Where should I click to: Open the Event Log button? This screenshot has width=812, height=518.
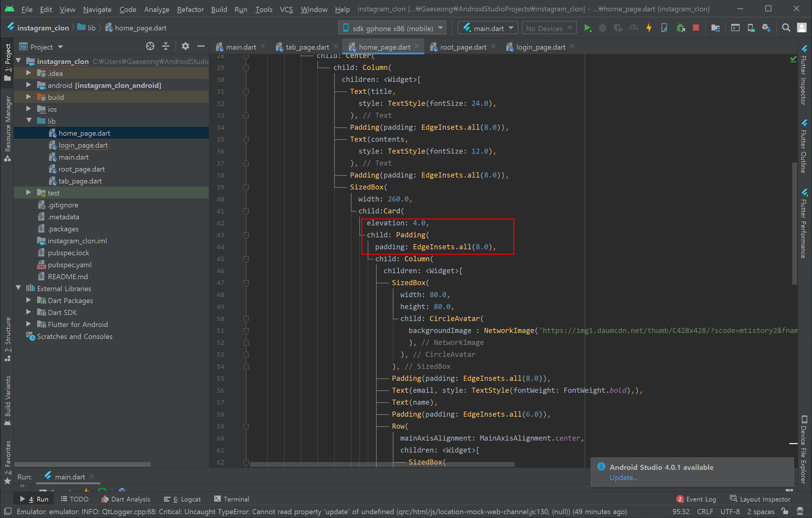[x=696, y=499]
